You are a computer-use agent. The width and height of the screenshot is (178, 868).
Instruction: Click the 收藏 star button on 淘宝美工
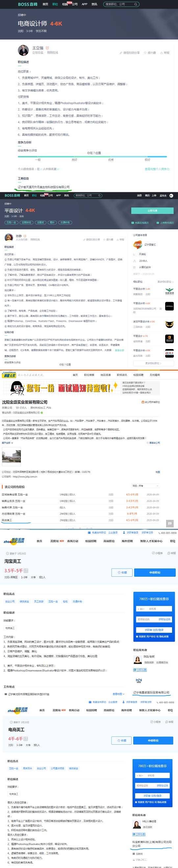(122, 572)
